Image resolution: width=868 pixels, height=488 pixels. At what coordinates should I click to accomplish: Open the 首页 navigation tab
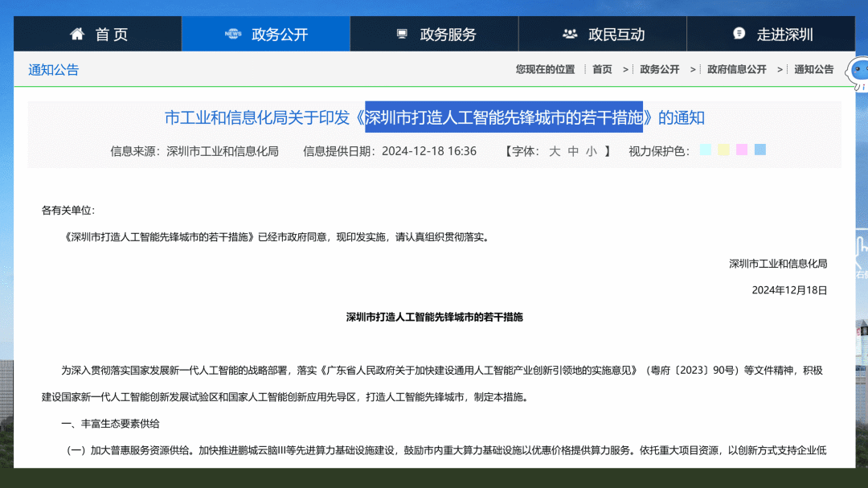point(98,34)
